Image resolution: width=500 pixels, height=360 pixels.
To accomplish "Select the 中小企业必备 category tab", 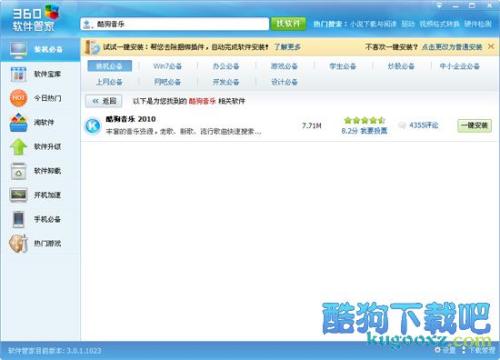I will (460, 66).
